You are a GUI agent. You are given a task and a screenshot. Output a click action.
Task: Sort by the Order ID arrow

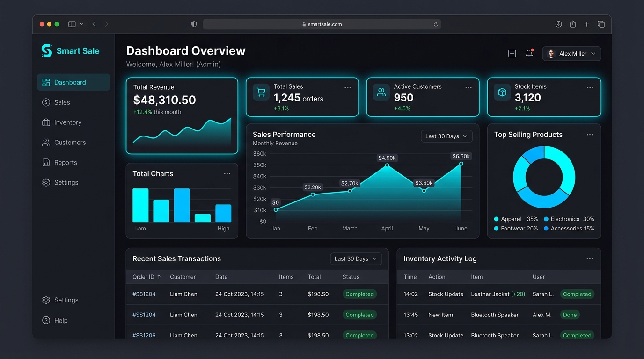(x=159, y=277)
